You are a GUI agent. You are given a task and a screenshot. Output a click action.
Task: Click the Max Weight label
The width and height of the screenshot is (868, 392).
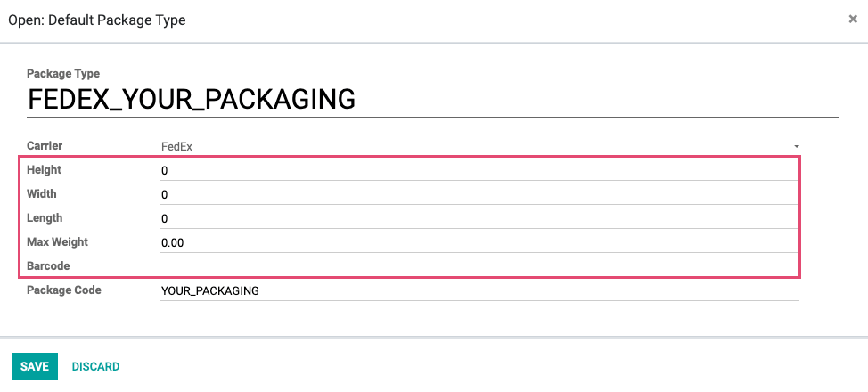coord(58,242)
